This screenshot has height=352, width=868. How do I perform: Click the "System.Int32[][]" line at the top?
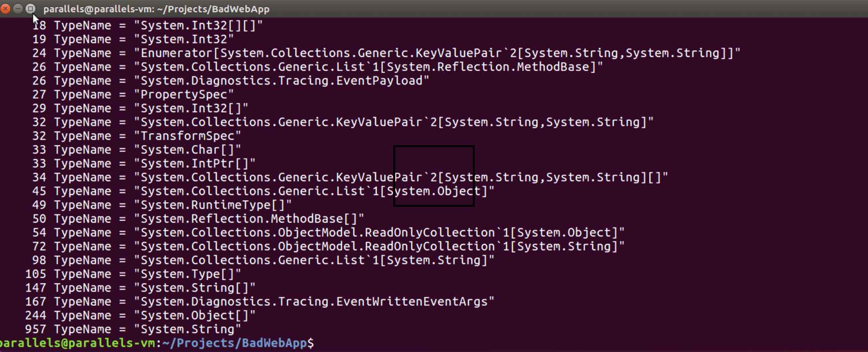click(x=198, y=26)
